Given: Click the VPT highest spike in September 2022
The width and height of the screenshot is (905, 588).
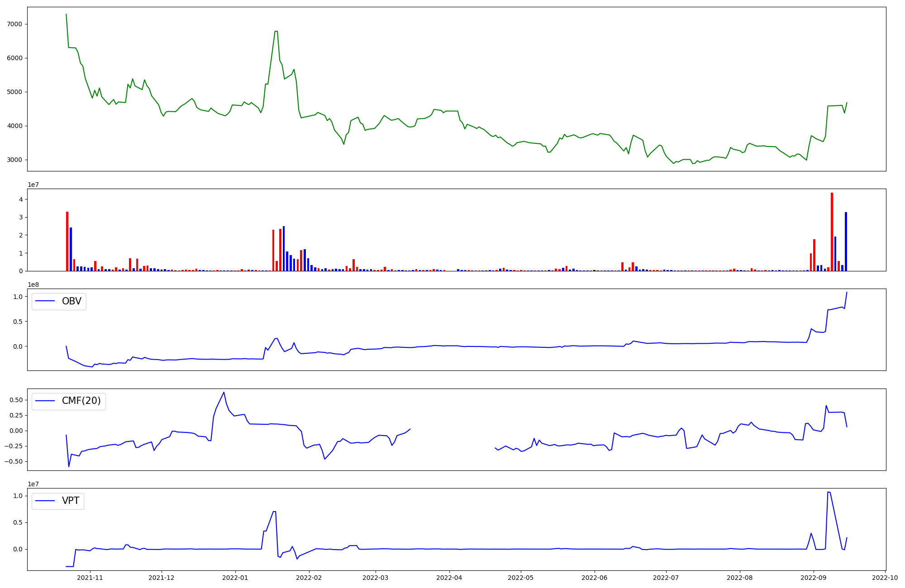Looking at the screenshot, I should pos(828,492).
